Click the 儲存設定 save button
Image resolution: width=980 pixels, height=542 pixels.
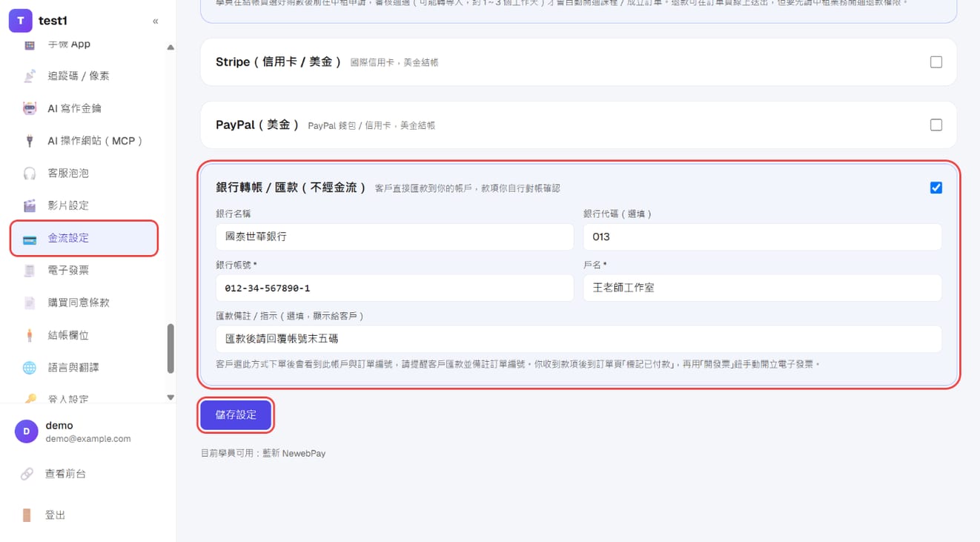click(236, 415)
